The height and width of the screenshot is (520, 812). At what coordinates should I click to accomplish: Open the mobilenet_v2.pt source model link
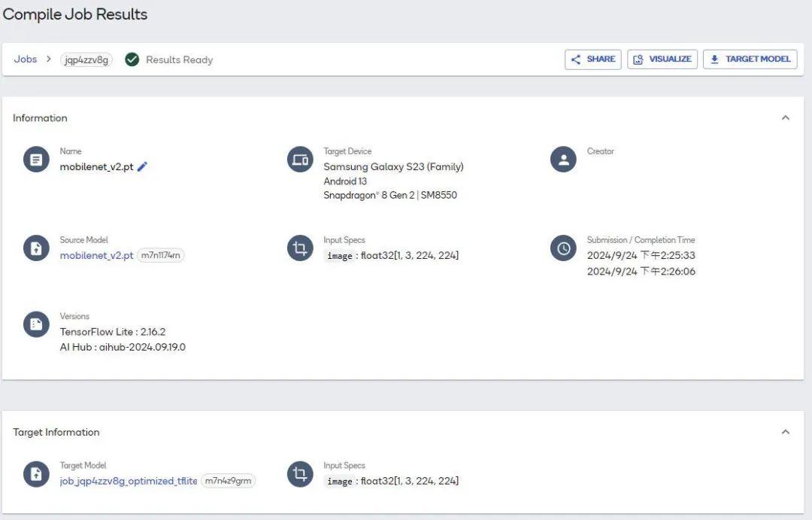(96, 255)
